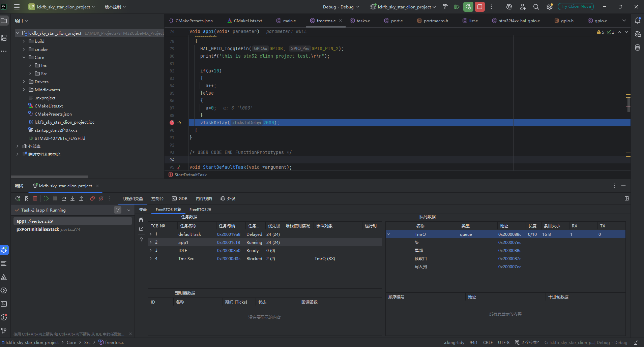Open task handle 0x20001c18 link
Image resolution: width=644 pixels, height=347 pixels.
click(x=229, y=242)
